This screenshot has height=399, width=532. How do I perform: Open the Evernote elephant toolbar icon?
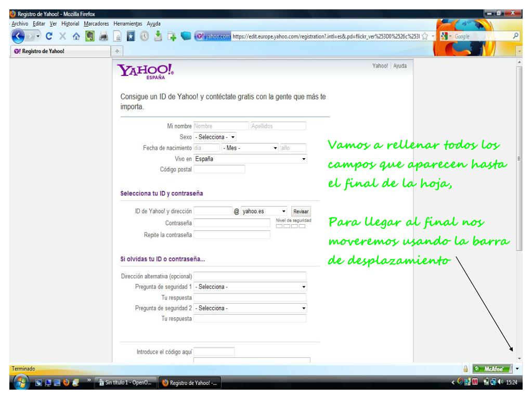[90, 36]
